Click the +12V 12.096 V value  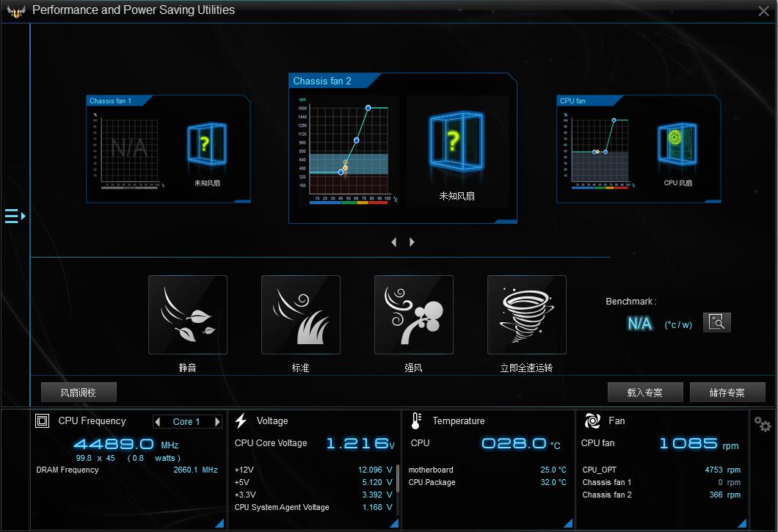tap(375, 470)
